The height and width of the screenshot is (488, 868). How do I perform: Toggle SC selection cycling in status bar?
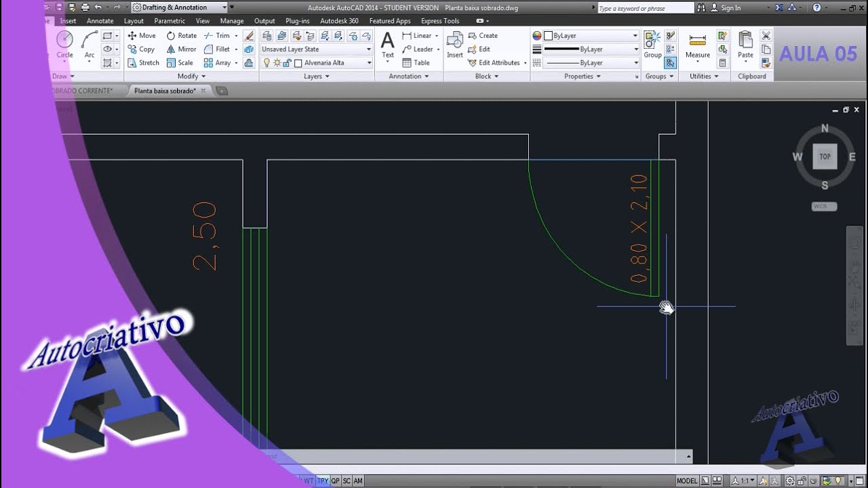point(347,481)
